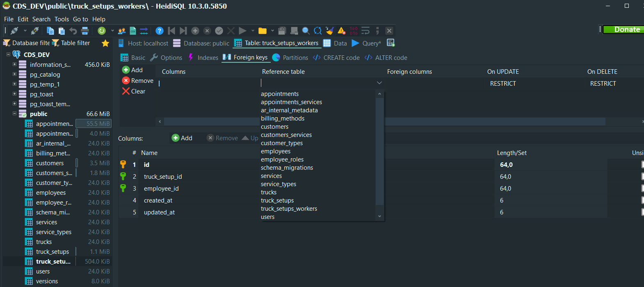Toggle binary display 100/010 icon

click(354, 31)
